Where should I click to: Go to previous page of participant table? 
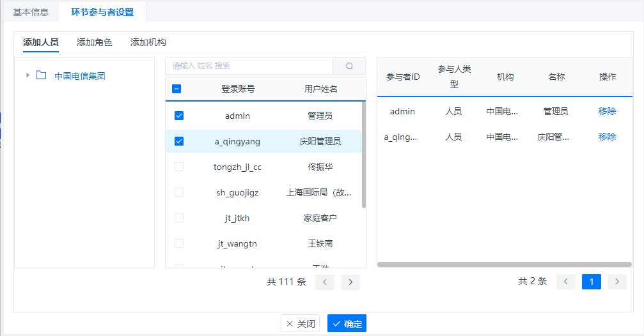(566, 282)
